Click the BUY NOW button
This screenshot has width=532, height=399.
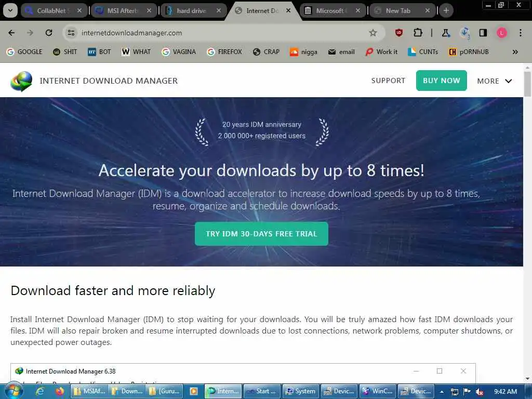(x=442, y=81)
